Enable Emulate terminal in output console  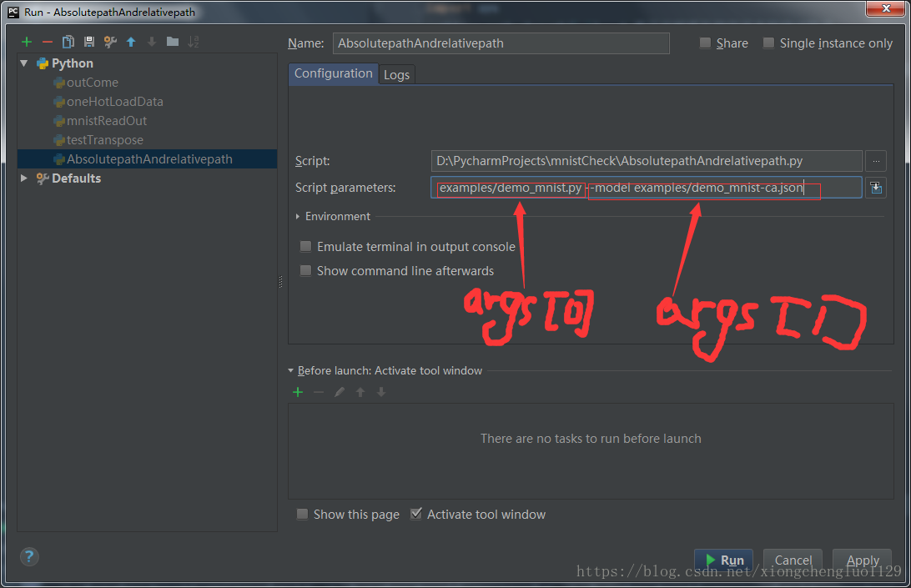tap(305, 246)
